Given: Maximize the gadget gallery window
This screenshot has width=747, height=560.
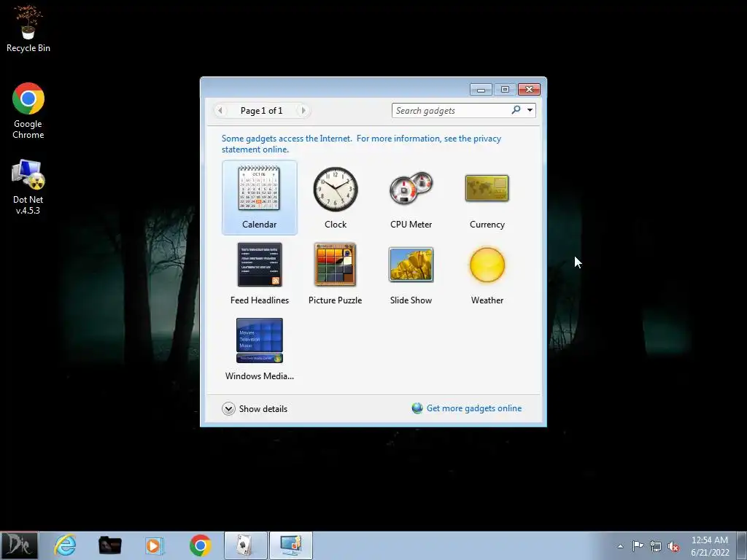Looking at the screenshot, I should coord(505,90).
